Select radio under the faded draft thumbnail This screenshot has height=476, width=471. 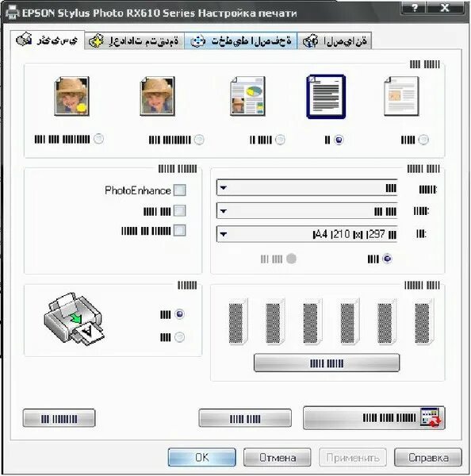(x=423, y=140)
